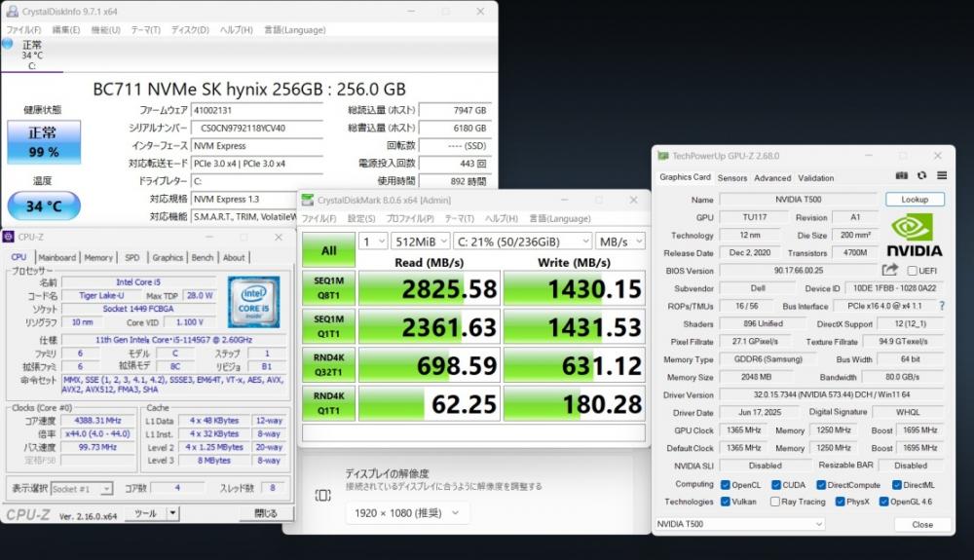Open the Validation tab in GPU-Z
The width and height of the screenshot is (974, 560).
click(x=815, y=177)
